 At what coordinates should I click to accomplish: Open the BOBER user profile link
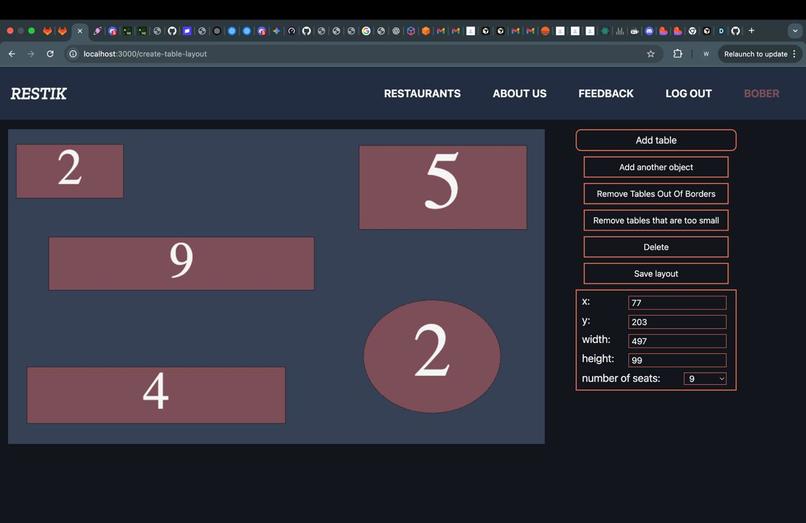click(761, 94)
